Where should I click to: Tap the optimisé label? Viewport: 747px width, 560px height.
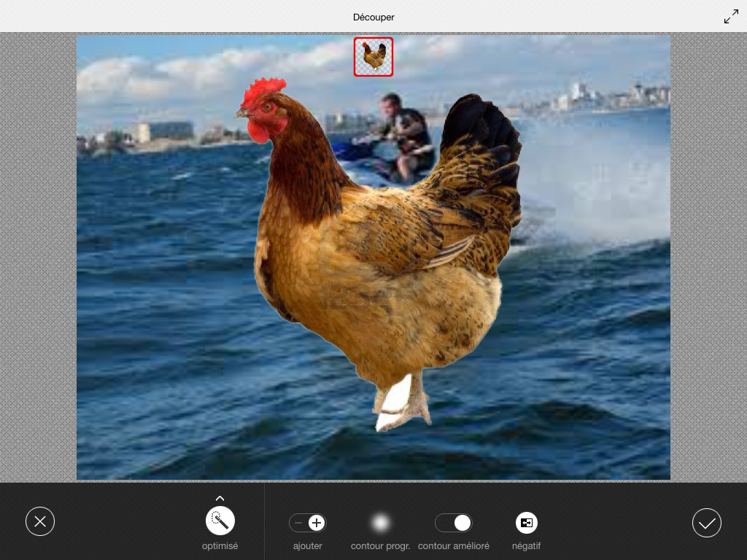(x=220, y=546)
